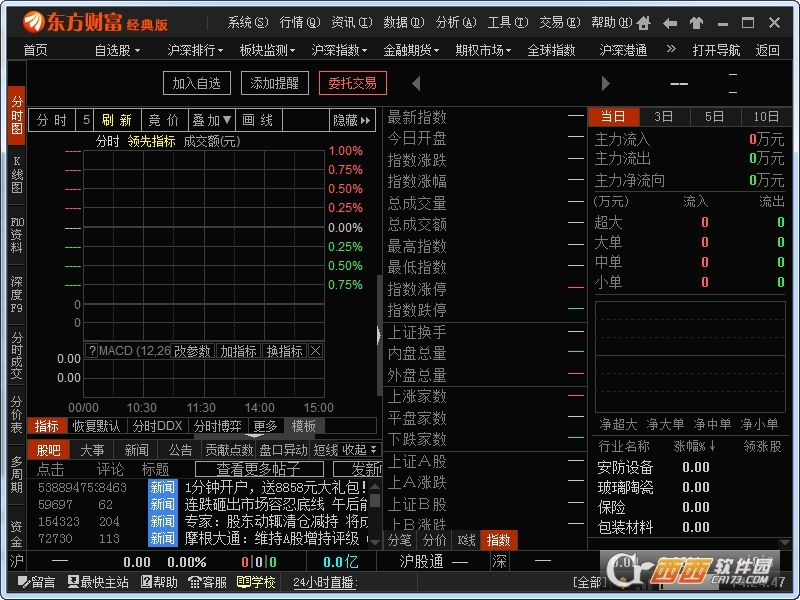Click 刷新 to refresh chart
Screen dimensions: 800x600
click(x=117, y=120)
